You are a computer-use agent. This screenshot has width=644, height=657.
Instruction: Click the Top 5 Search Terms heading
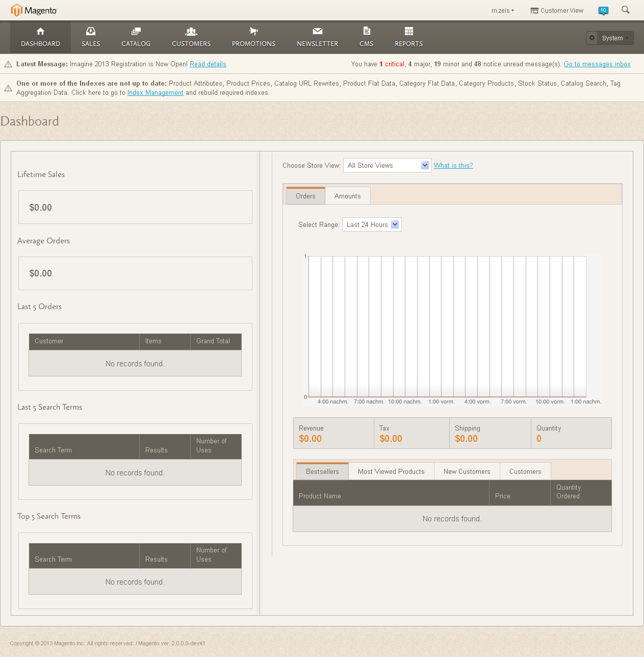click(x=49, y=516)
